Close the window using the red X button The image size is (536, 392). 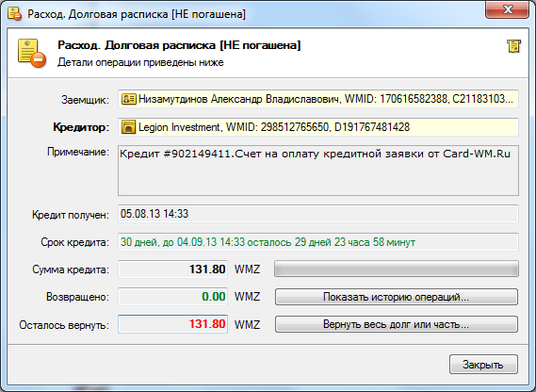pos(508,9)
